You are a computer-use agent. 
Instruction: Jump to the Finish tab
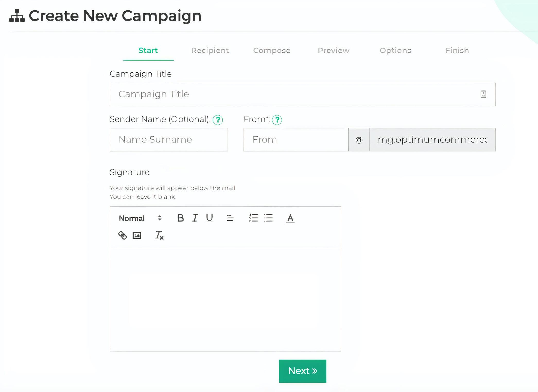click(457, 50)
